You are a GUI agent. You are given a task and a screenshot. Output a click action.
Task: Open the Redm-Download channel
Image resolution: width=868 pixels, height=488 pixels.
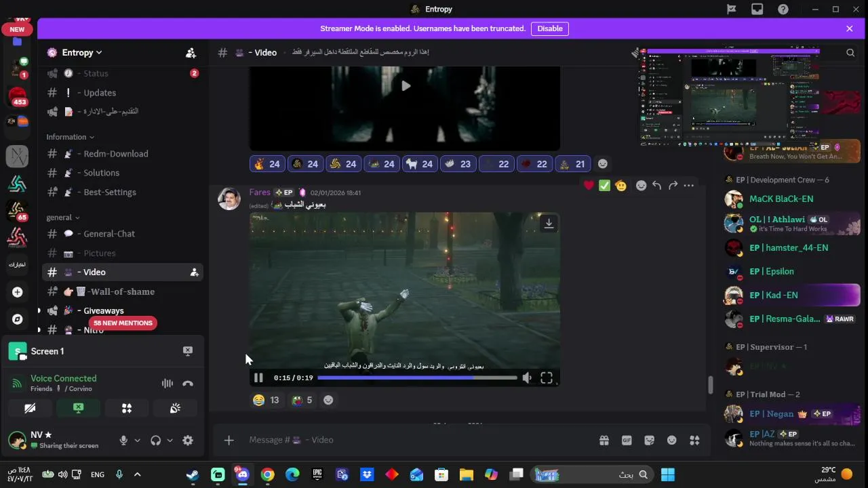click(122, 154)
